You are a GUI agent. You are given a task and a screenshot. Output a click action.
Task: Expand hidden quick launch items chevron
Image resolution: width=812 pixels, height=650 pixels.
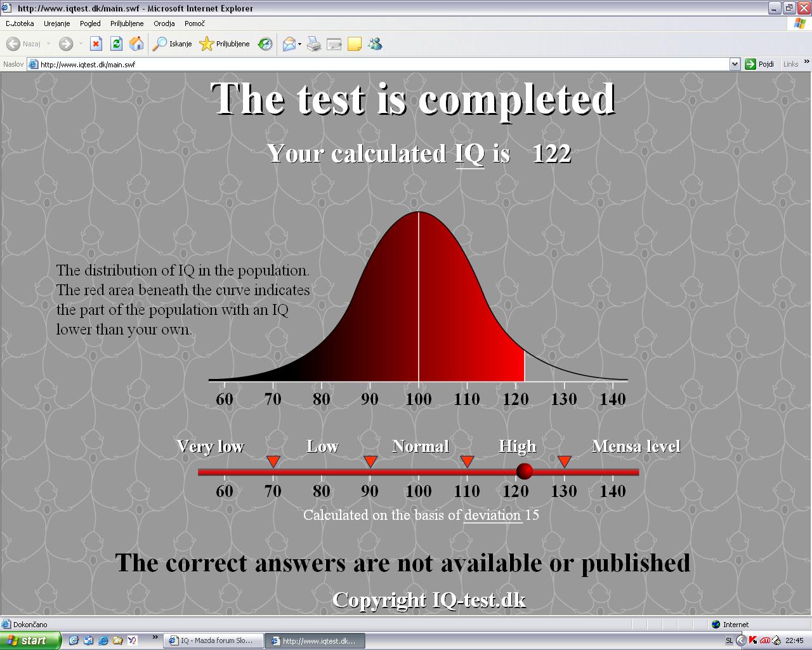tap(155, 637)
